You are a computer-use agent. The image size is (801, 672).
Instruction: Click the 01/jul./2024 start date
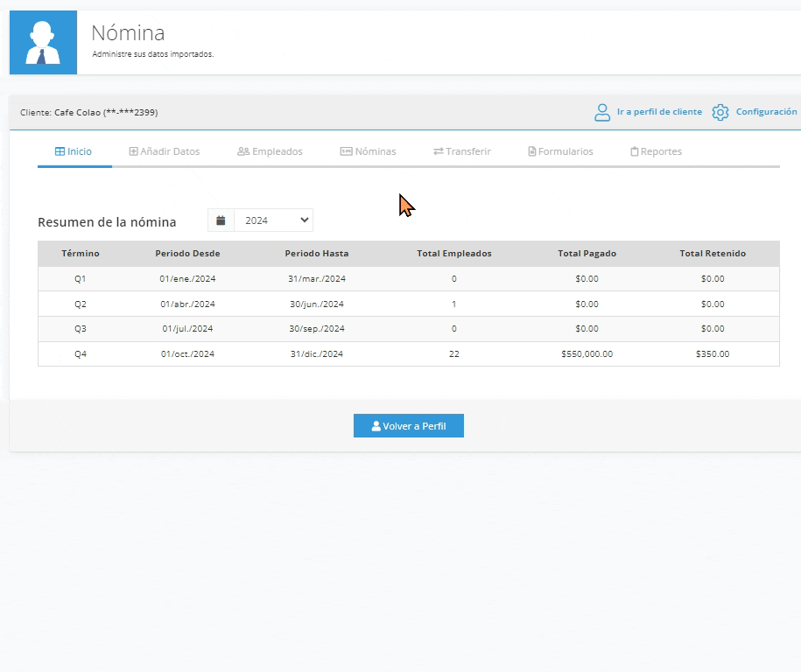pyautogui.click(x=187, y=329)
